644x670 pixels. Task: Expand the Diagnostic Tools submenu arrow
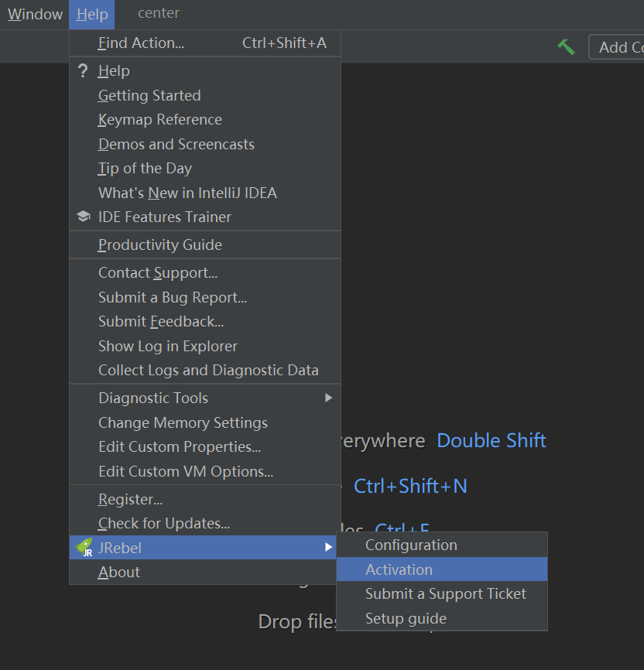tap(328, 398)
